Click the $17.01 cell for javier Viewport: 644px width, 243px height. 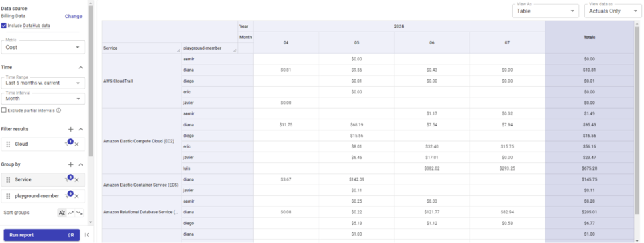coord(431,157)
